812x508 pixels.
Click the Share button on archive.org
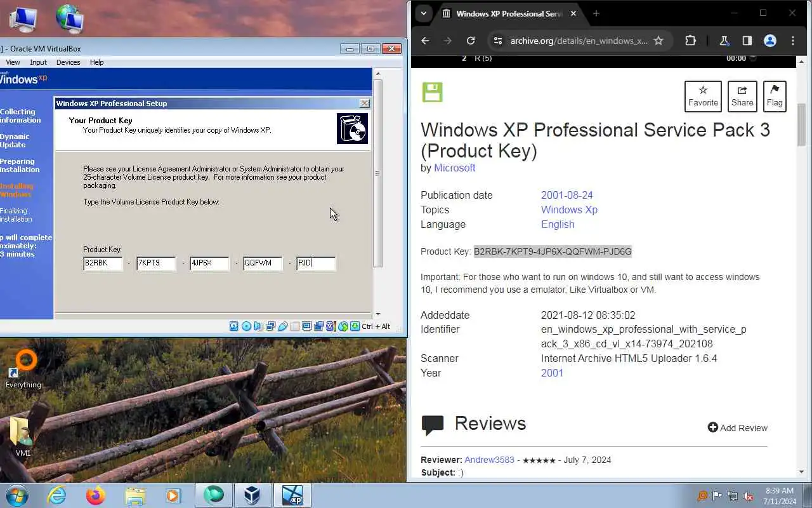[742, 97]
